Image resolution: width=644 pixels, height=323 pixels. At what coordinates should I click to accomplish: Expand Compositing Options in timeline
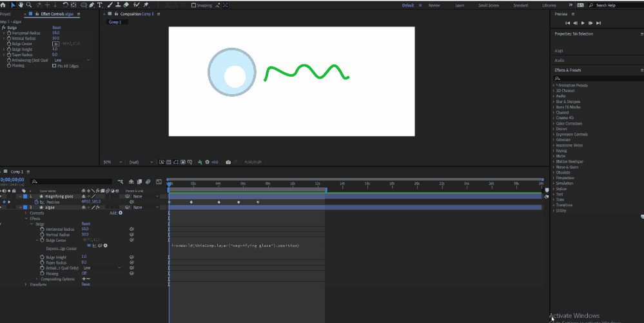(x=37, y=279)
